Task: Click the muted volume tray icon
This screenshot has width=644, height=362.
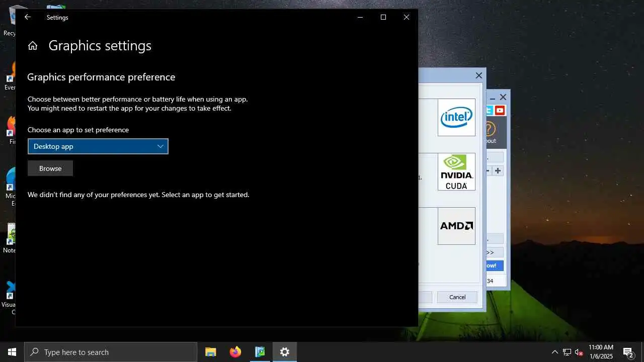Action: point(579,352)
